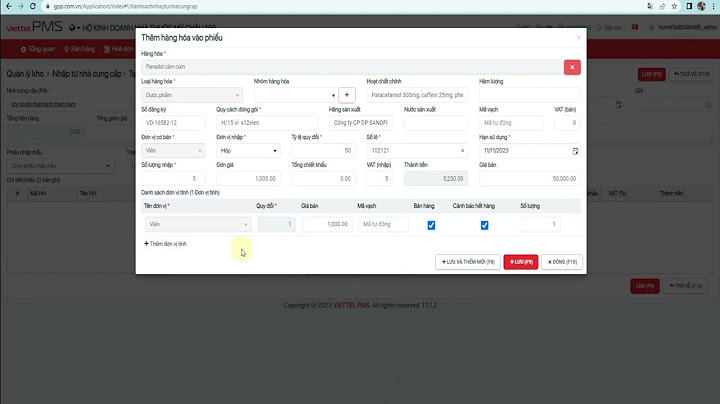Click Tỷ lệ quy đổi field with 50

[323, 151]
